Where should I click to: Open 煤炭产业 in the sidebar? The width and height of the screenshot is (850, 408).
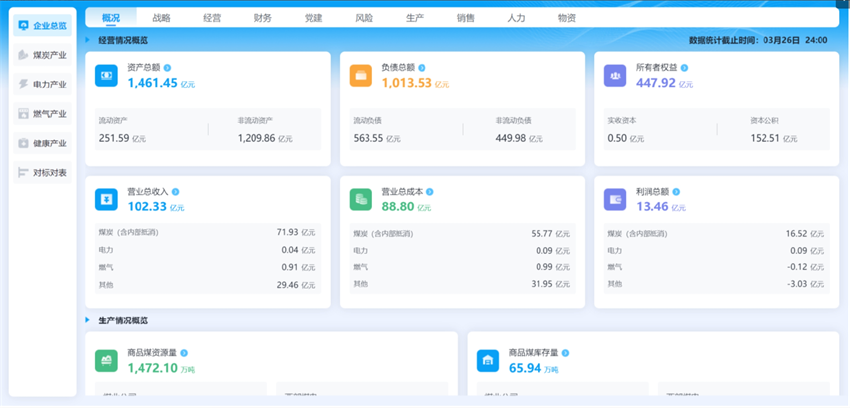coord(43,55)
